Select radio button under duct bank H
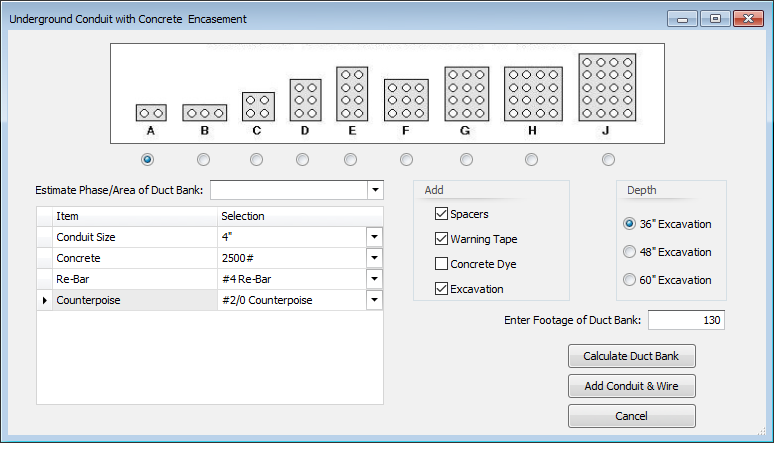The width and height of the screenshot is (779, 449). coord(531,159)
